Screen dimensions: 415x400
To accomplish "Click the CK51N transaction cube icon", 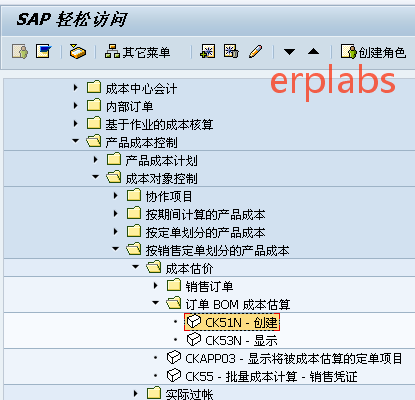I will tap(194, 322).
